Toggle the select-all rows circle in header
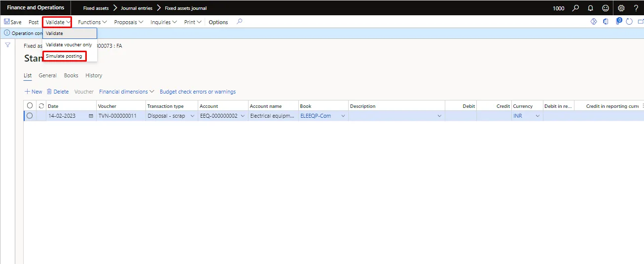Screen dimensions: 644x264 tap(30, 106)
